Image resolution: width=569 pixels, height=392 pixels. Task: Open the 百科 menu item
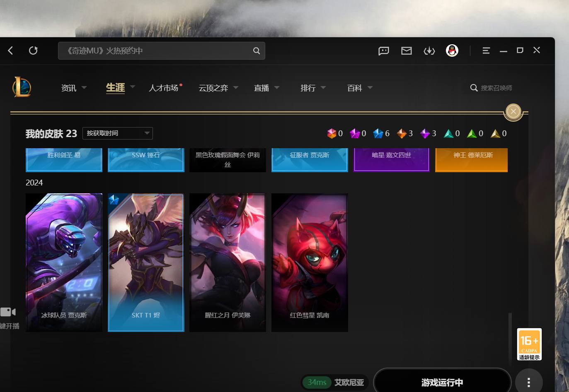[x=354, y=88]
